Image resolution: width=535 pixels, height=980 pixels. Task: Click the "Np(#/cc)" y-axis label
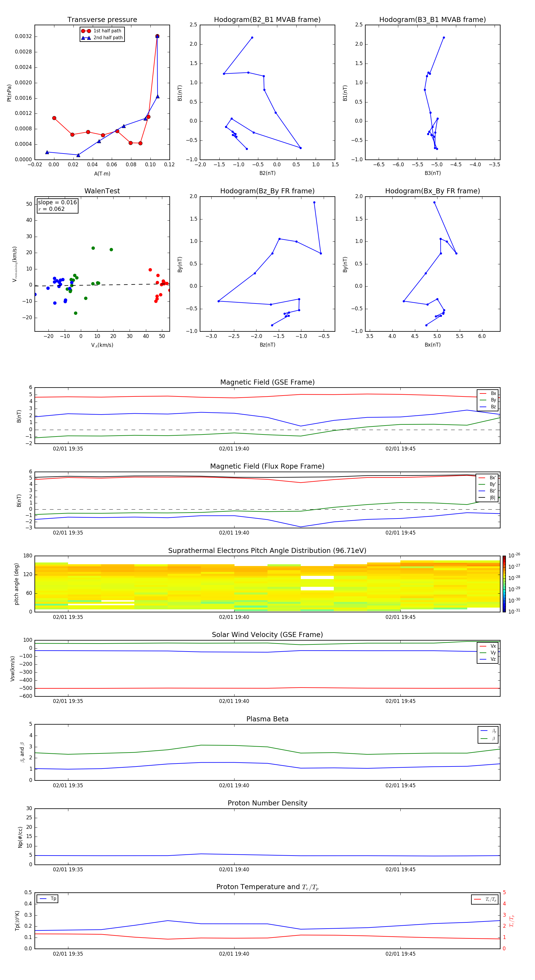20,837
